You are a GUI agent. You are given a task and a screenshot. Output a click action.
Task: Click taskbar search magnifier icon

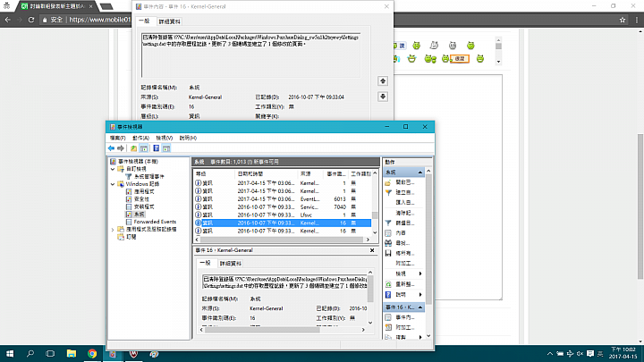point(30,353)
